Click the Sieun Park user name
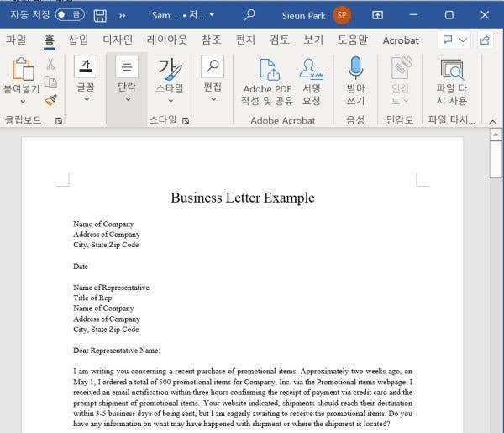Image resolution: width=504 pixels, height=433 pixels. [304, 15]
